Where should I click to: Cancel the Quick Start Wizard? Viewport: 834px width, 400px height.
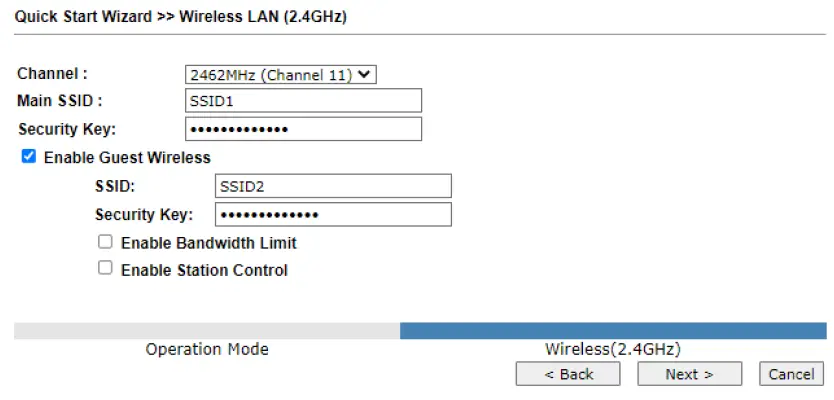pyautogui.click(x=792, y=374)
